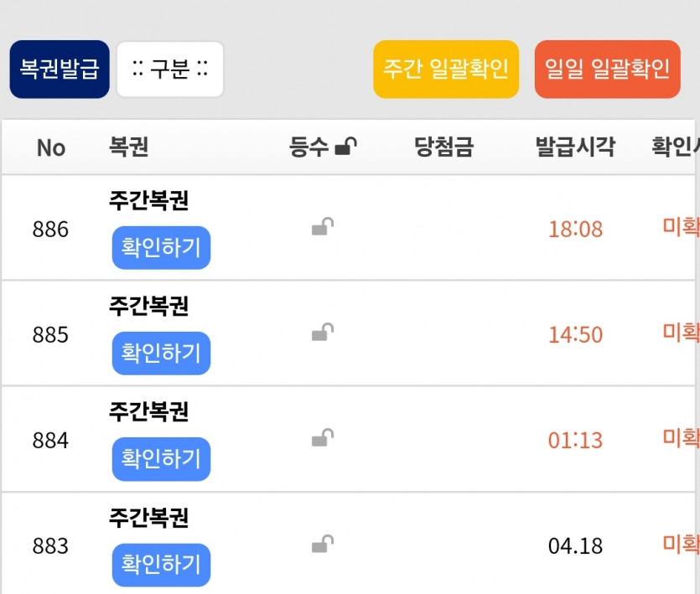Click 확인하기 for ticket 885
This screenshot has height=594, width=700.
161,354
